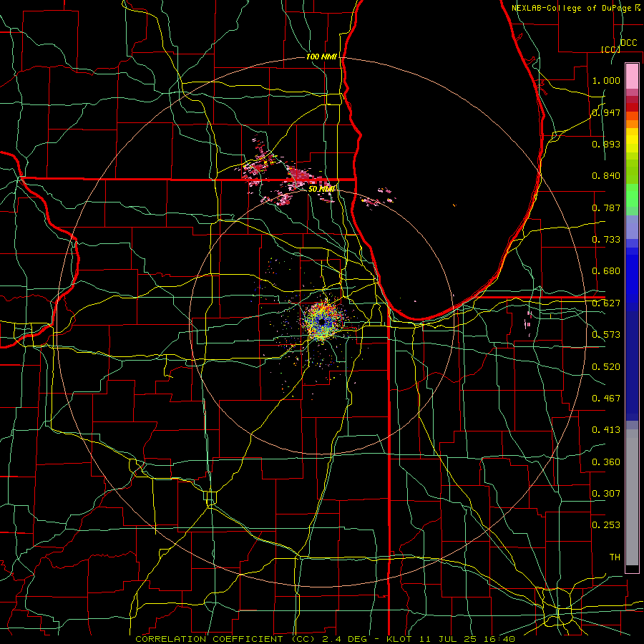Image resolution: width=644 pixels, height=644 pixels.
Task: Select the 0.573 scale value
Action: (x=606, y=335)
